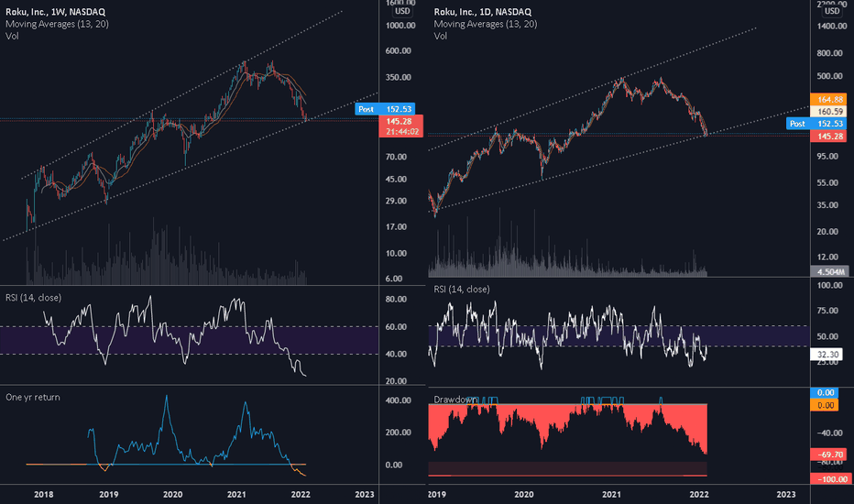Click the 32.30 RSI value label
854x504 pixels.
[827, 354]
